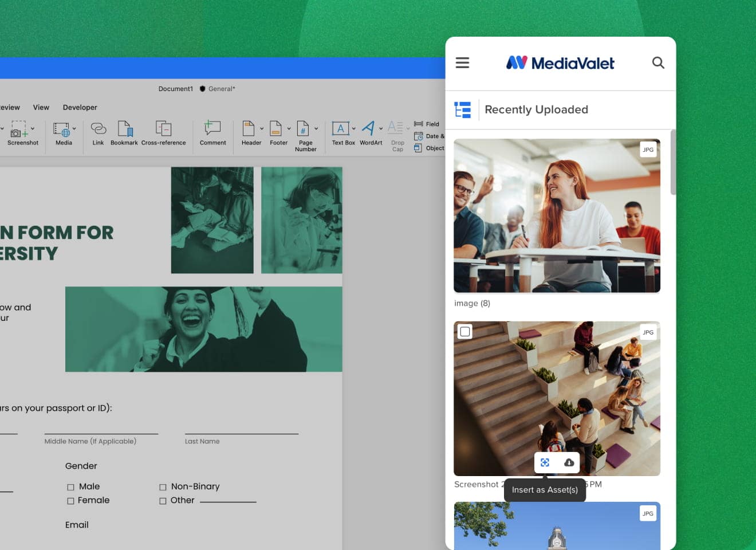Click the MediaValet panel scrollbar
This screenshot has height=550, width=756.
click(x=673, y=162)
